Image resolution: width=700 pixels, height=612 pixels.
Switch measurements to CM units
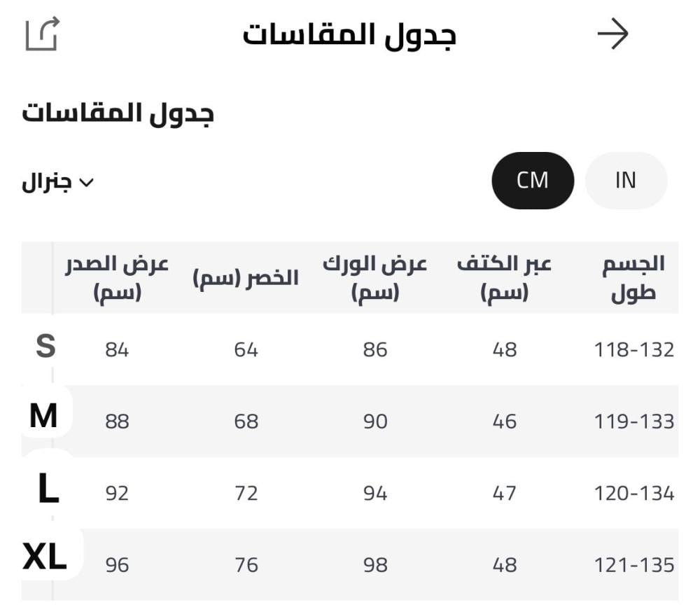pos(533,181)
